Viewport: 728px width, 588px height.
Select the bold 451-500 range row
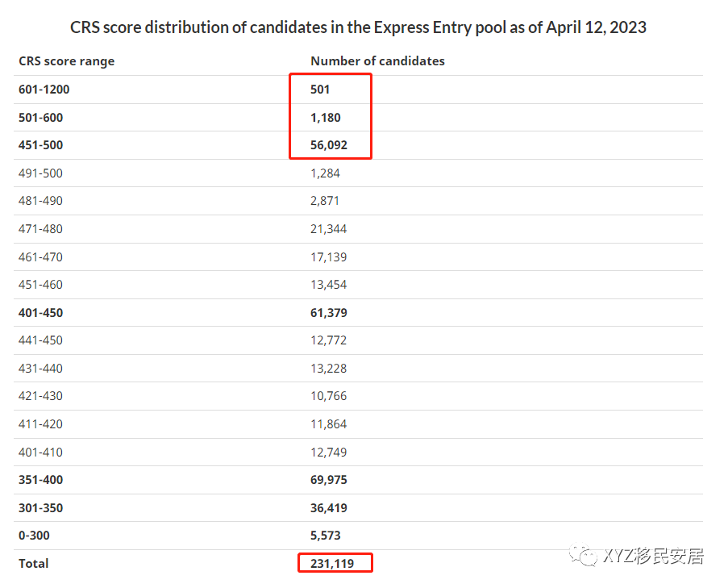(x=358, y=145)
